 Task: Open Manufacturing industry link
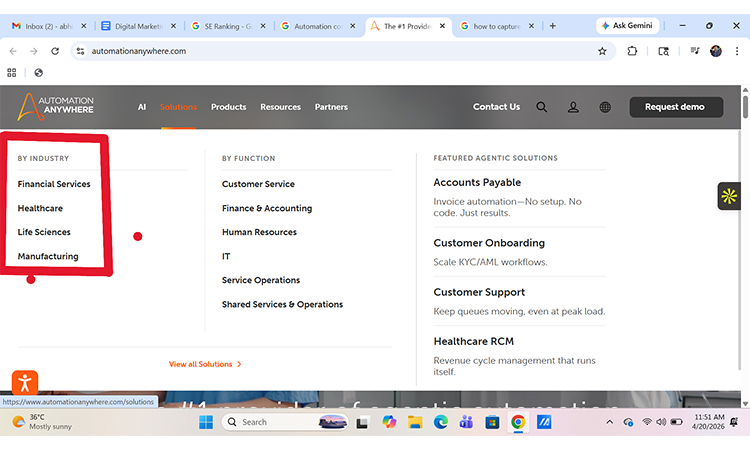(x=48, y=256)
